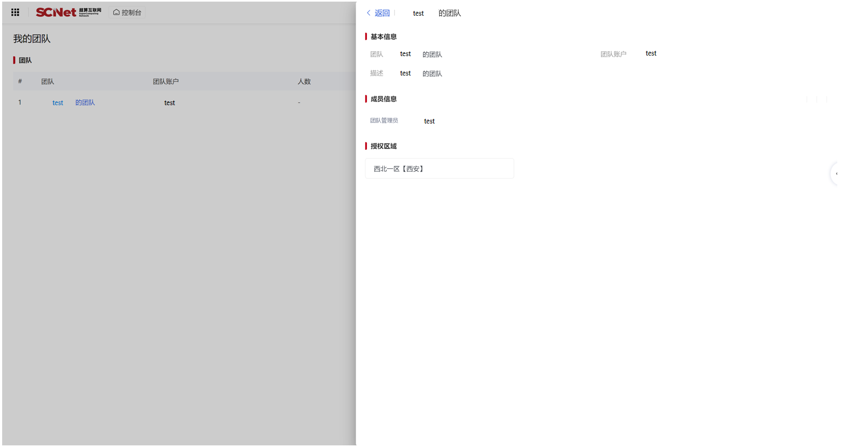
Task: Click the 描述 field value text
Action: pyautogui.click(x=421, y=74)
